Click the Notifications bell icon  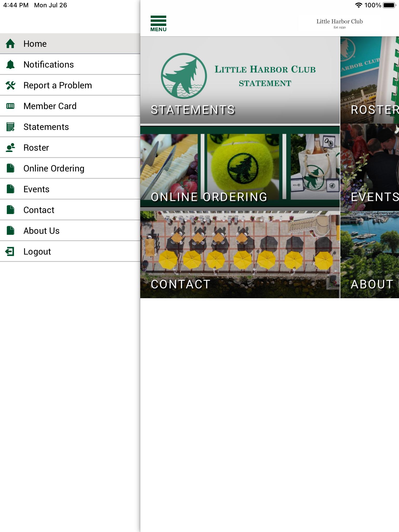10,64
